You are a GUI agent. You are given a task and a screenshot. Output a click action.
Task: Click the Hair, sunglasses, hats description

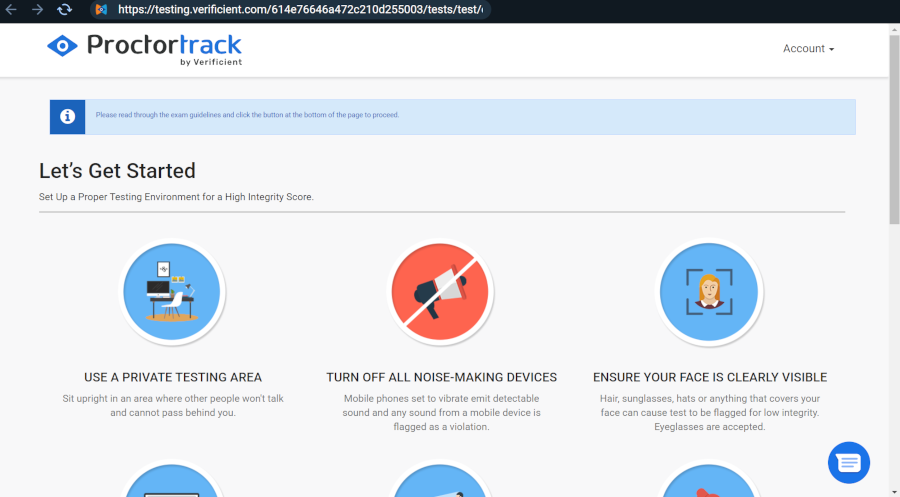(710, 413)
